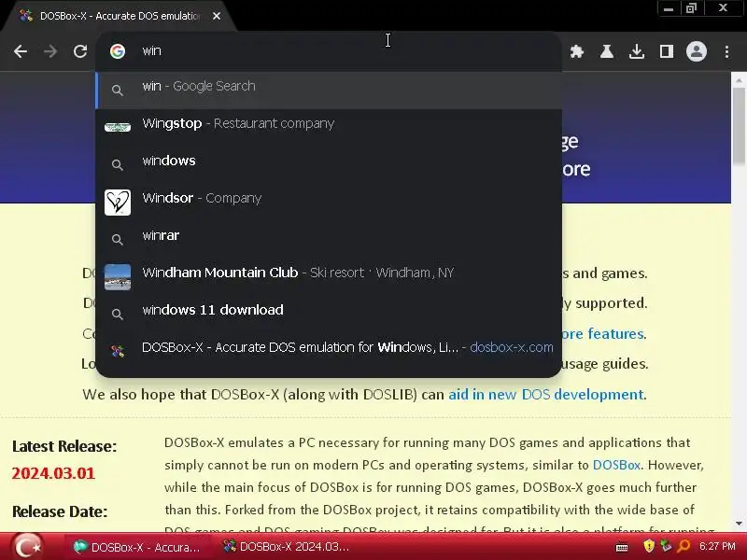
Task: Open the Downloads toolbar icon
Action: (x=637, y=51)
